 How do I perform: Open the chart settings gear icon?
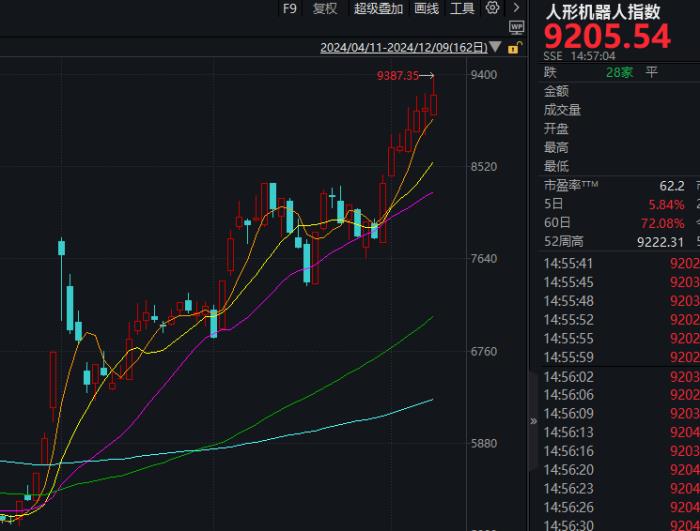(492, 8)
